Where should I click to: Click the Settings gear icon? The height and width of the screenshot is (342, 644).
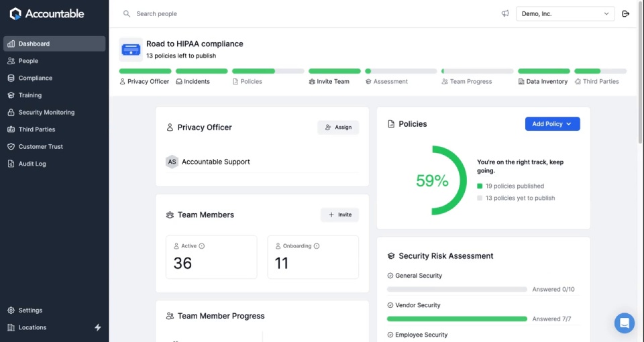pyautogui.click(x=11, y=310)
